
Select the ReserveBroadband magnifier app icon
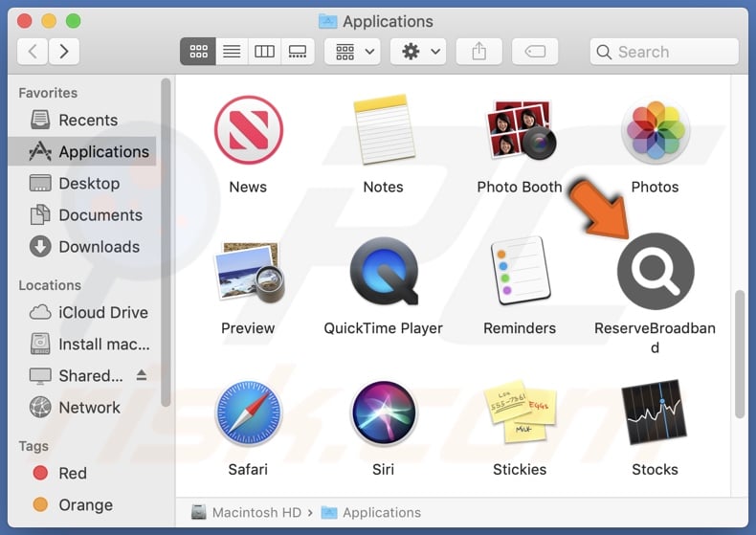coord(656,272)
